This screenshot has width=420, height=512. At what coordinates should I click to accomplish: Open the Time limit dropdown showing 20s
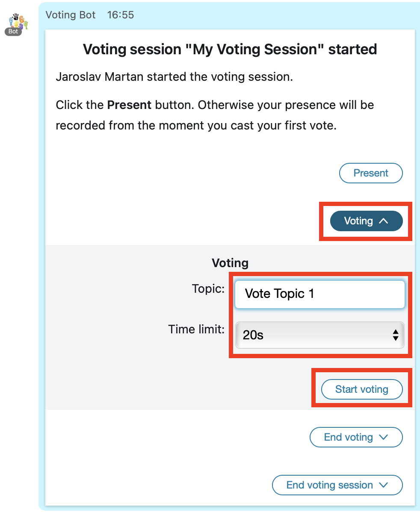[319, 335]
